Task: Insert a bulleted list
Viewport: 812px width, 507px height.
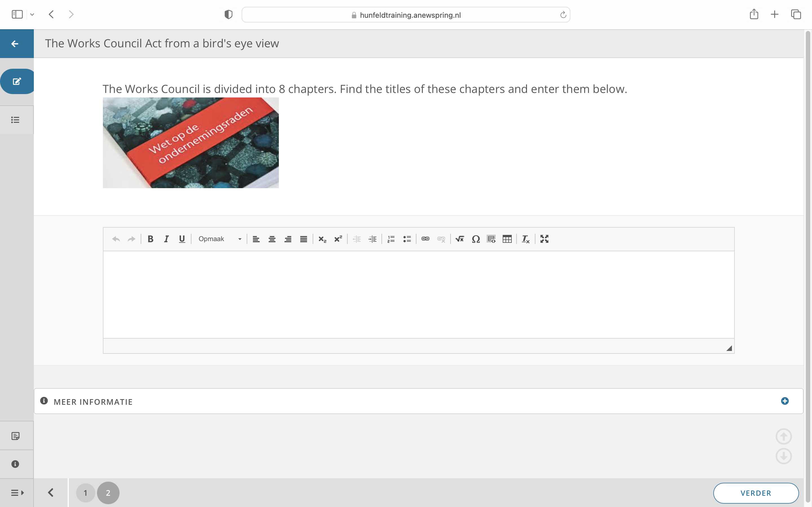Action: pos(407,239)
